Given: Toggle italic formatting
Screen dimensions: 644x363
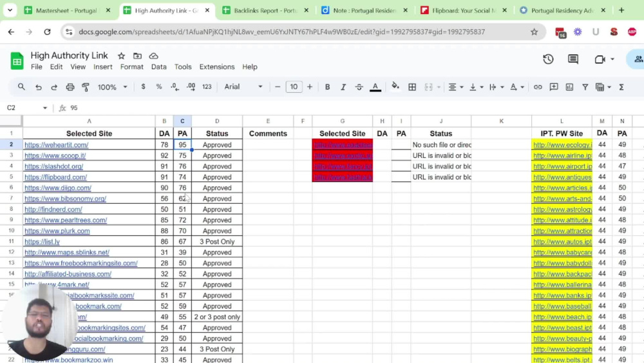Looking at the screenshot, I should (x=343, y=87).
